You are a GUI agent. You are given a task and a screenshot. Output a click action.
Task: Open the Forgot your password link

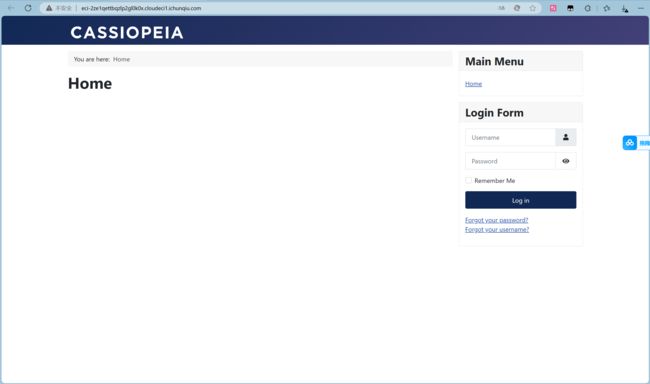point(497,220)
